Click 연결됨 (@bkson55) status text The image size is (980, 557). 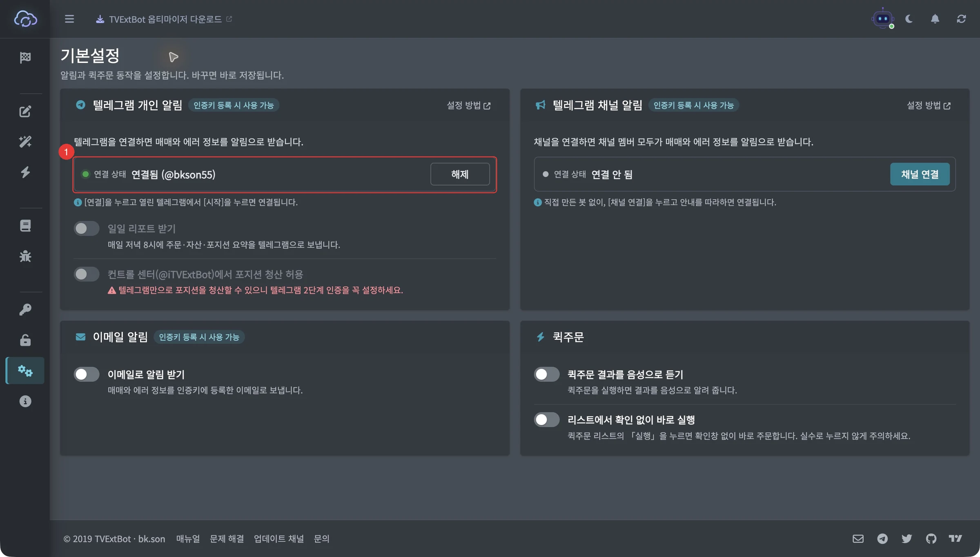coord(173,174)
